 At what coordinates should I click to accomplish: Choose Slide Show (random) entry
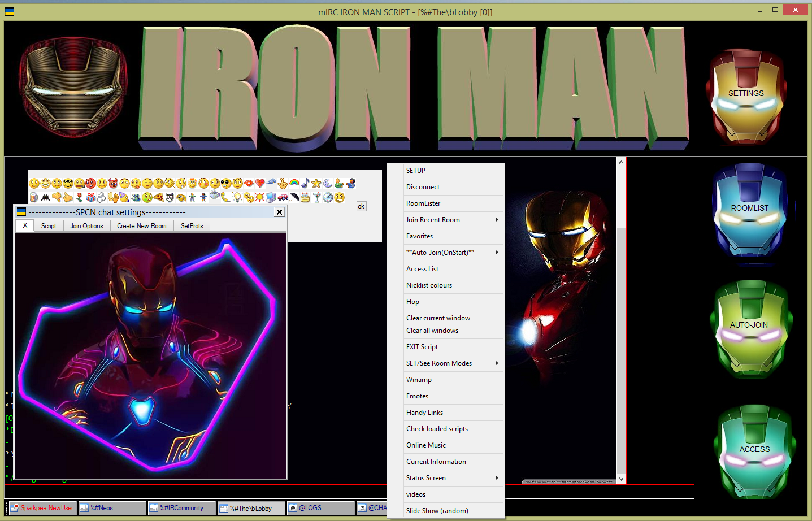pyautogui.click(x=446, y=511)
